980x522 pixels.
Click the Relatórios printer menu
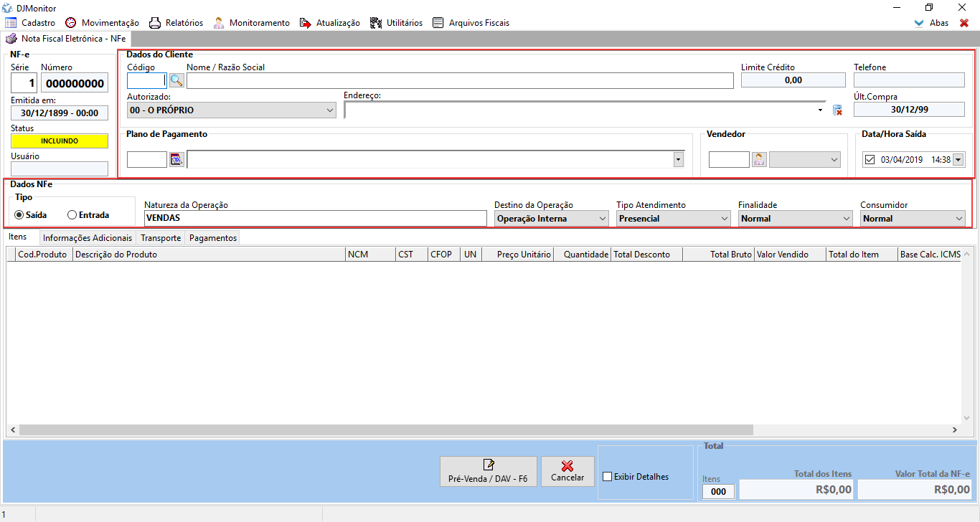(x=176, y=23)
